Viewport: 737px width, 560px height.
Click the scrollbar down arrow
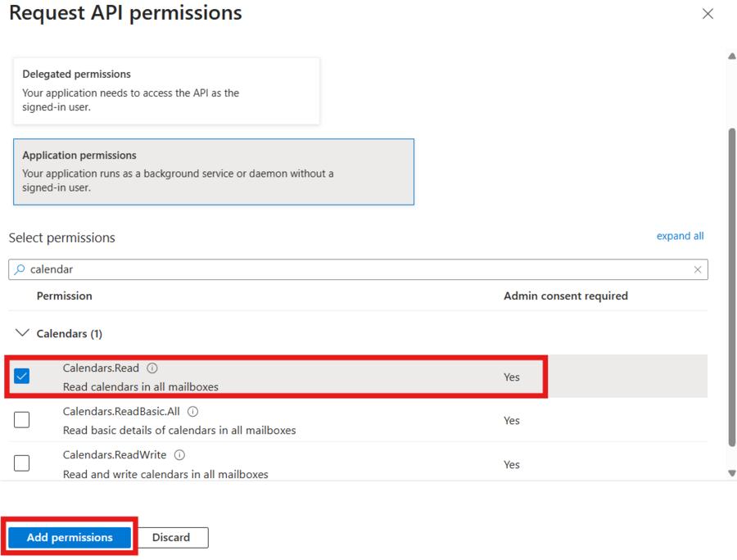tap(732, 473)
